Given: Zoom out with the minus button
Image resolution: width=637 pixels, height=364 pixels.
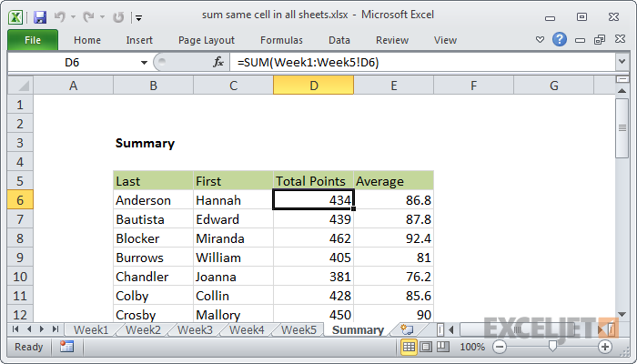Looking at the screenshot, I should point(500,347).
